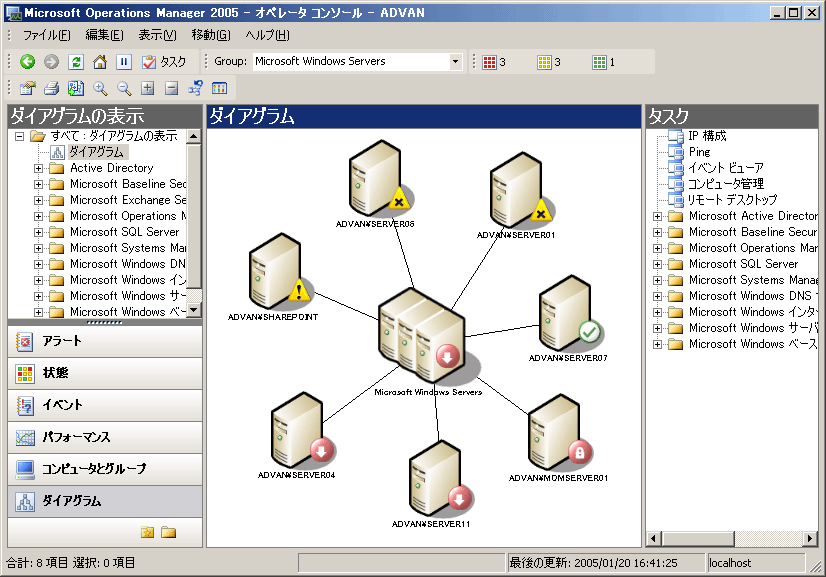Go to Home using the house icon

pos(100,62)
